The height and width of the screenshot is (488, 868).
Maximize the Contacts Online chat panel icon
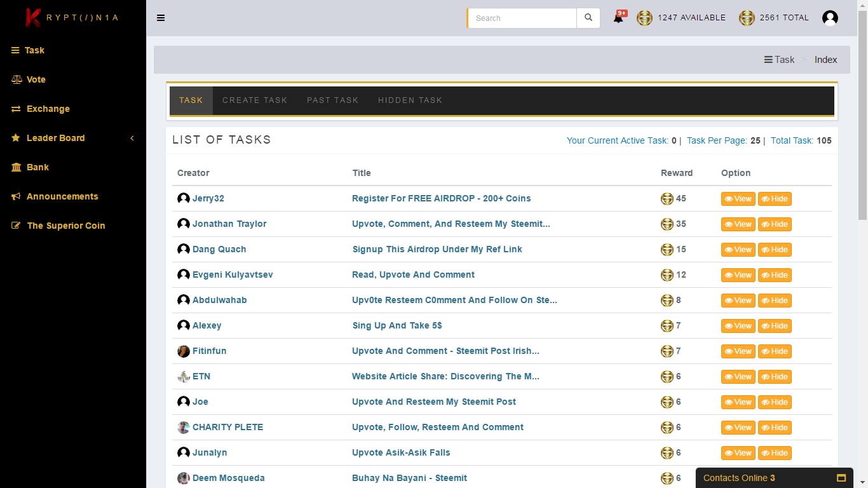[x=841, y=478]
